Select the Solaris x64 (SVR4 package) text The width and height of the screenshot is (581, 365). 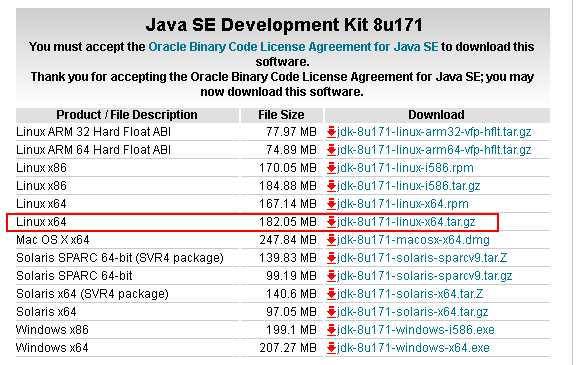92,294
